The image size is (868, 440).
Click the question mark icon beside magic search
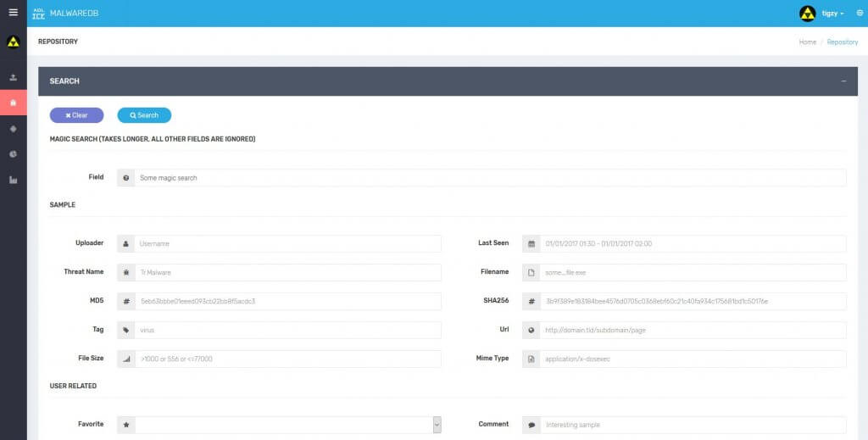125,178
